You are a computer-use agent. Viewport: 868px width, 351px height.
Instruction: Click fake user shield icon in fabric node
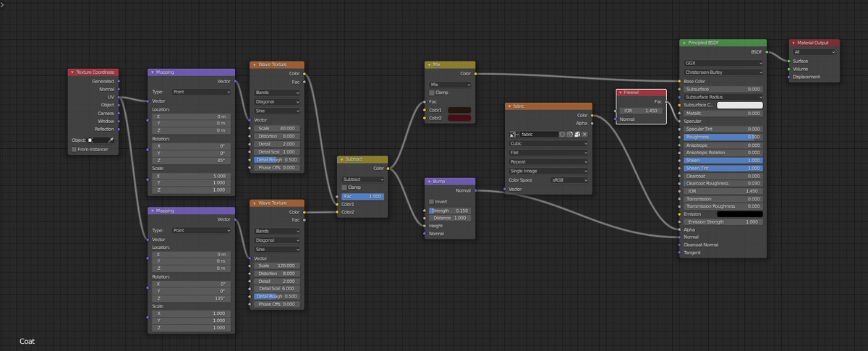[562, 135]
